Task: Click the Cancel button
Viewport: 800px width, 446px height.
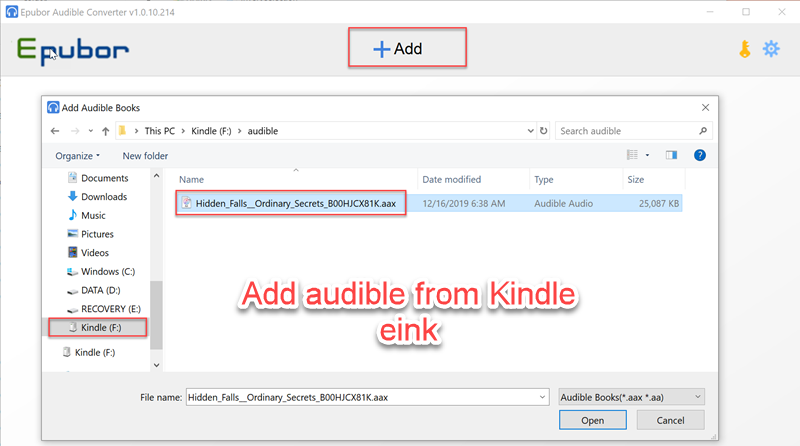Action: tap(670, 420)
